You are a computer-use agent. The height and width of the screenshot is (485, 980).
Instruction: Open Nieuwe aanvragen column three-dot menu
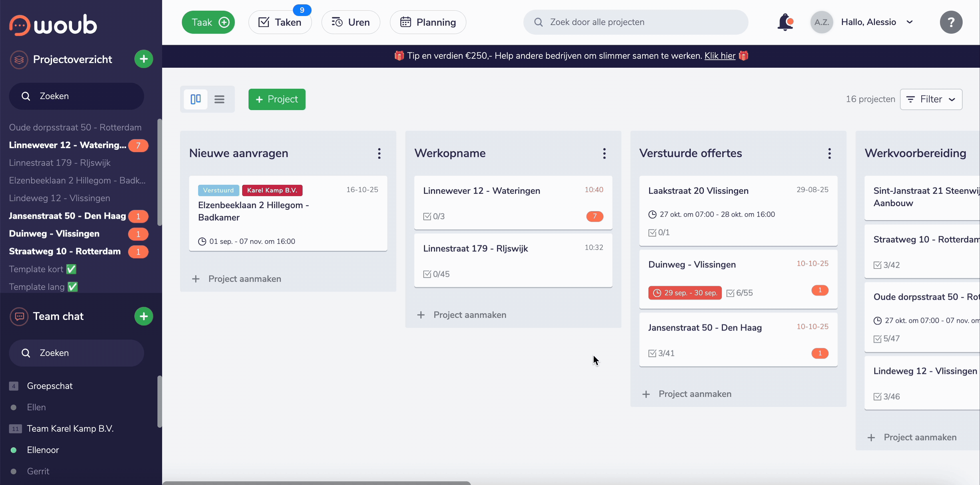click(x=379, y=153)
